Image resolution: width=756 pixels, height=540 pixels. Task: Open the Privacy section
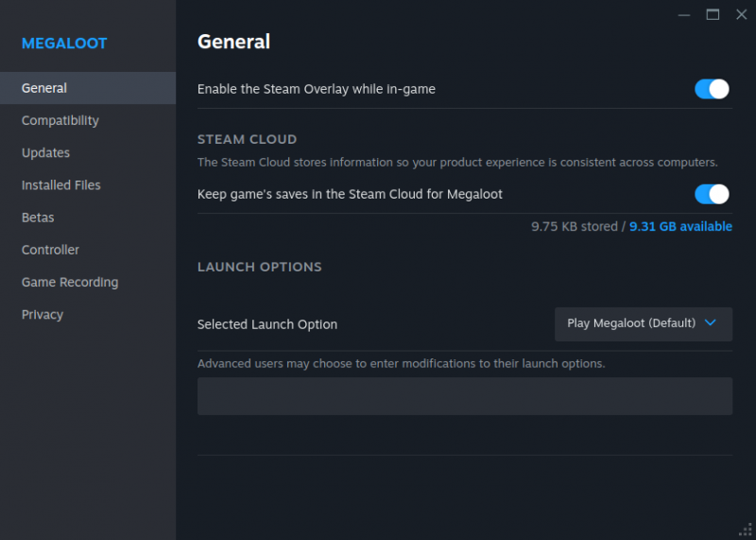[88, 315]
